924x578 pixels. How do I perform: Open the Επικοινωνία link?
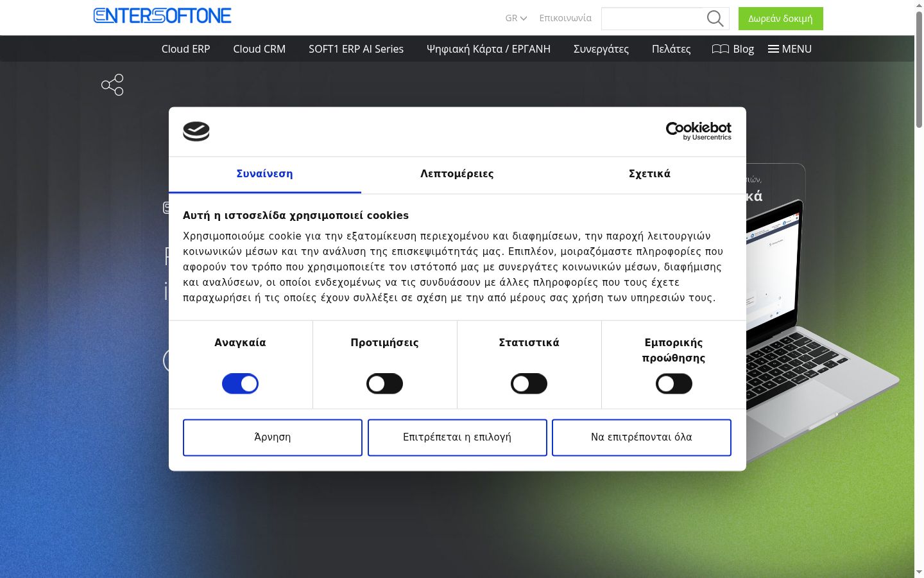(565, 18)
